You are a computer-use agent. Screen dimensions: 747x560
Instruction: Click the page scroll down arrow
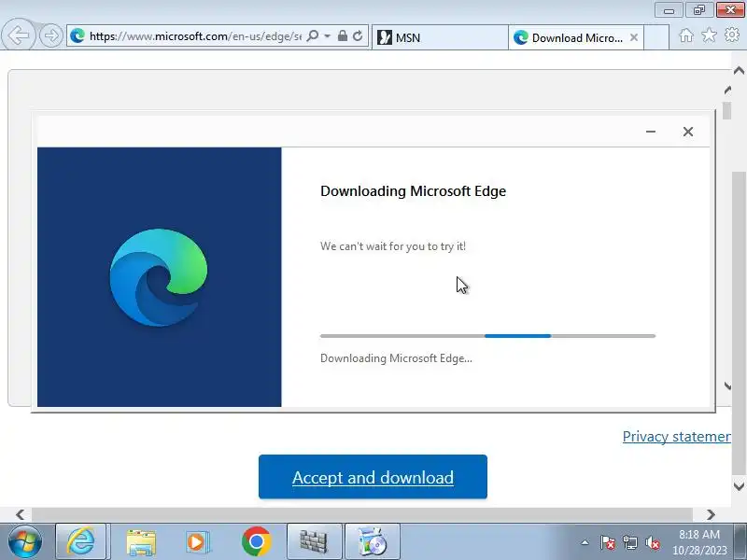[x=739, y=486]
